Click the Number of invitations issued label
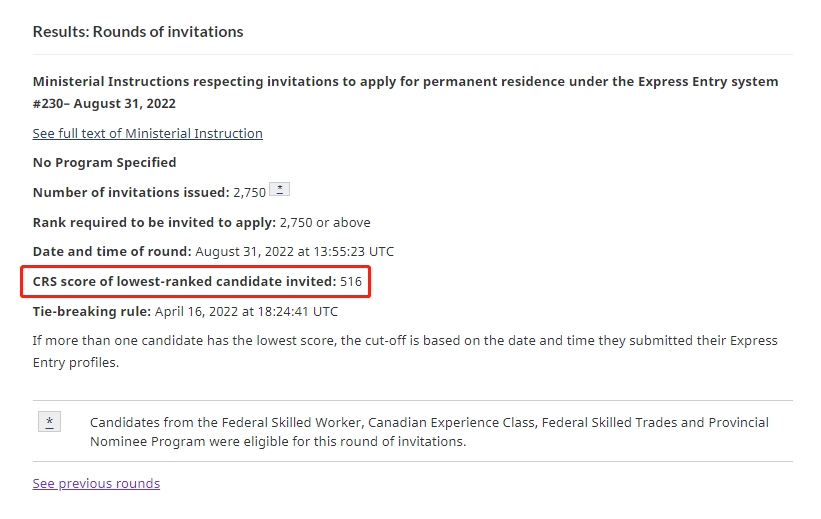Viewport: 821px width, 519px height. pyautogui.click(x=131, y=192)
